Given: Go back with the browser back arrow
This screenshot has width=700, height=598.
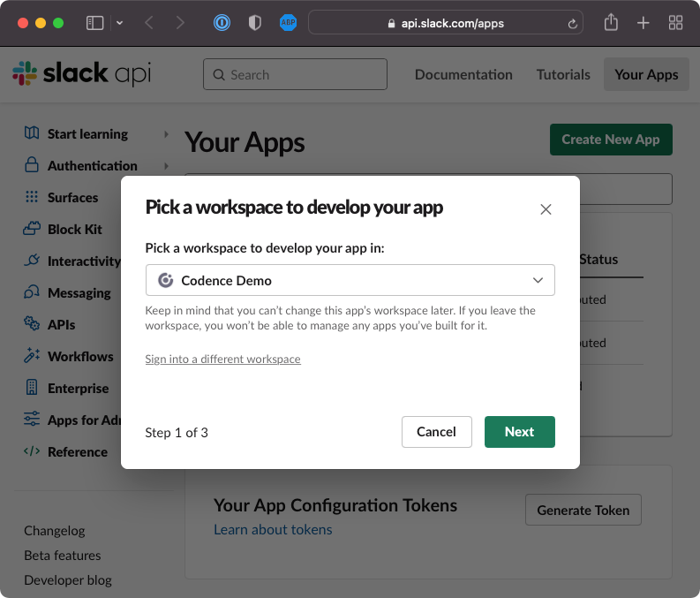Looking at the screenshot, I should tap(149, 23).
